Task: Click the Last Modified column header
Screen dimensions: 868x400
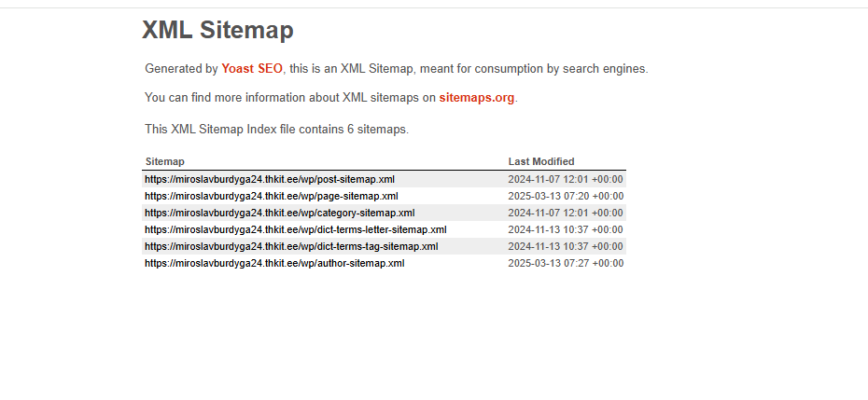Action: point(541,161)
